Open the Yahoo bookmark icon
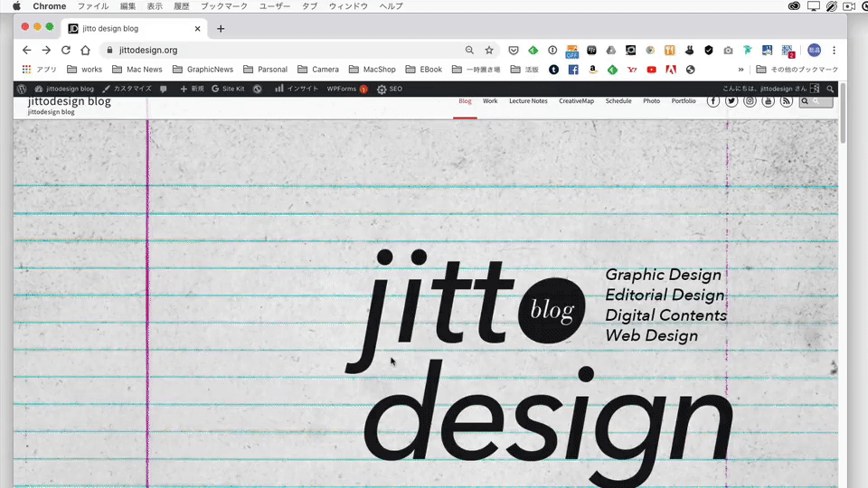The width and height of the screenshot is (868, 488). (632, 70)
